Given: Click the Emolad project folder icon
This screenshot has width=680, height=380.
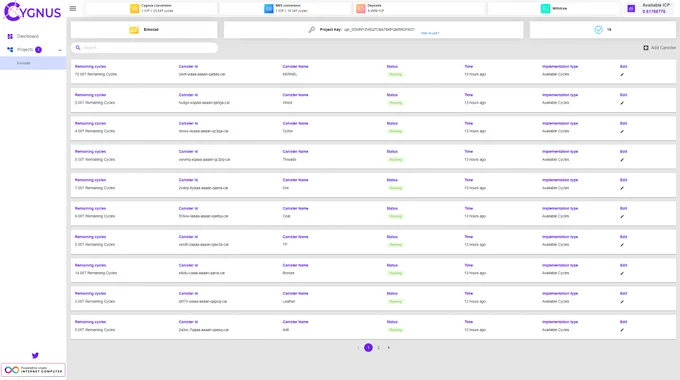Looking at the screenshot, I should pos(134,29).
